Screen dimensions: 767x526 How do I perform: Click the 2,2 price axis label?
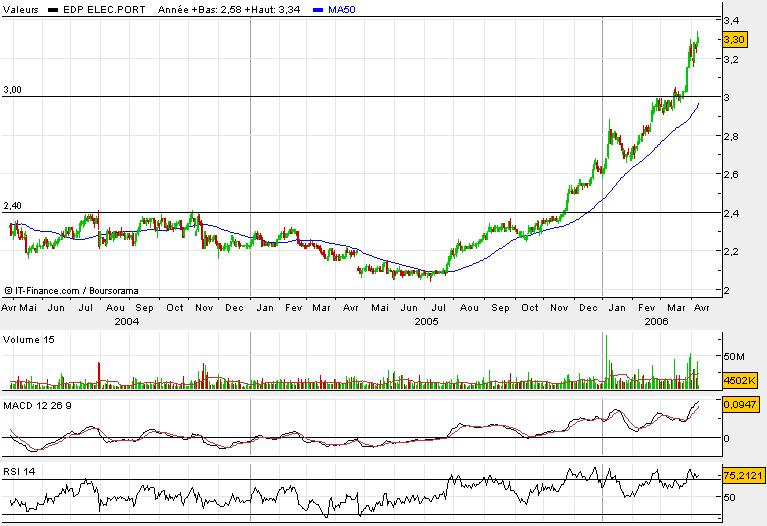pyautogui.click(x=731, y=252)
